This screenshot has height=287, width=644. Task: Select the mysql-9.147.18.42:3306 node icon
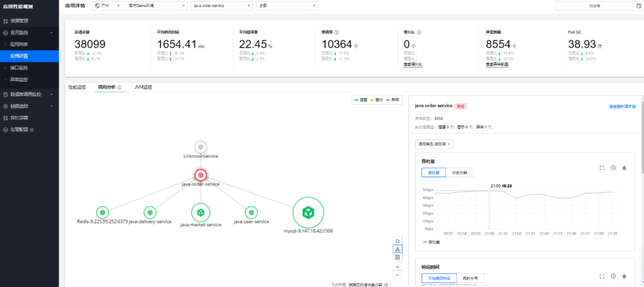[308, 212]
